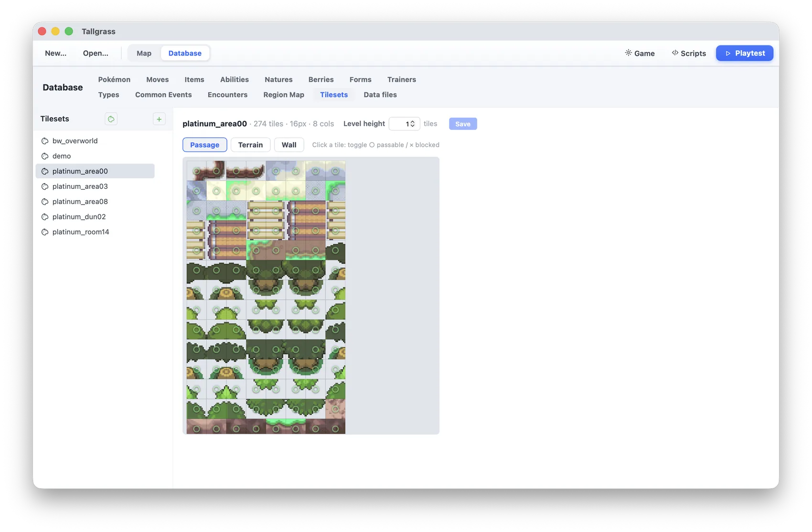Click the Open... button
The height and width of the screenshot is (532, 812).
(x=96, y=53)
